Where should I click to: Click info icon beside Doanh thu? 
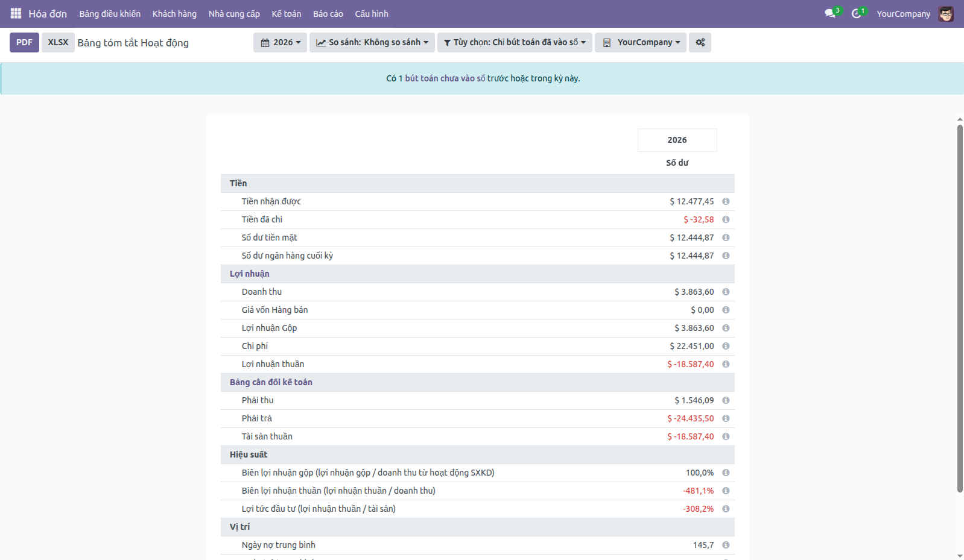726,292
